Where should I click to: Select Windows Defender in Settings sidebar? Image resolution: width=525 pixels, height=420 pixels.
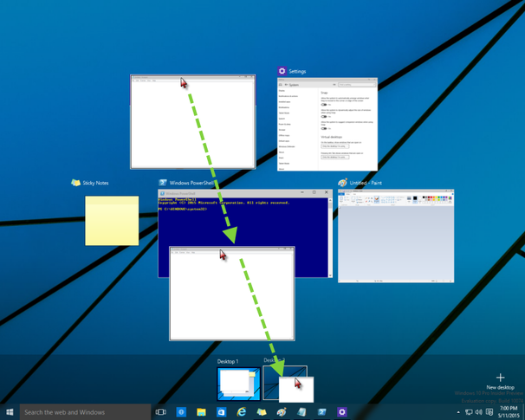287,146
